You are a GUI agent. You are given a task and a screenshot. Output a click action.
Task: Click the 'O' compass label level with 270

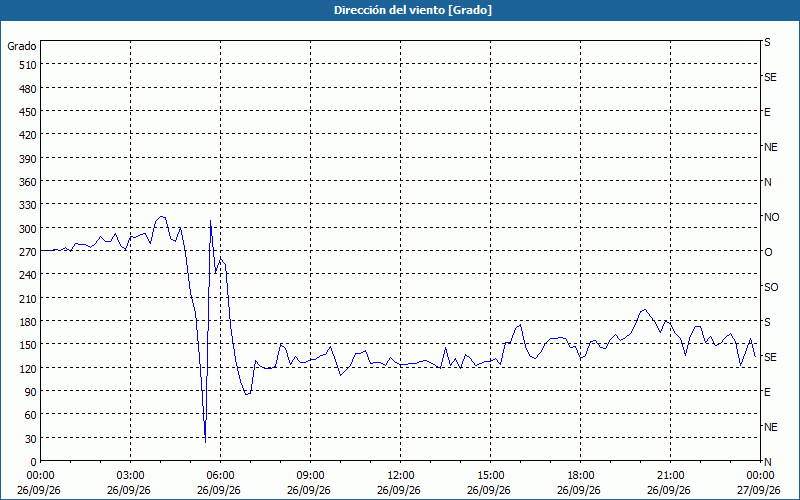[768, 252]
